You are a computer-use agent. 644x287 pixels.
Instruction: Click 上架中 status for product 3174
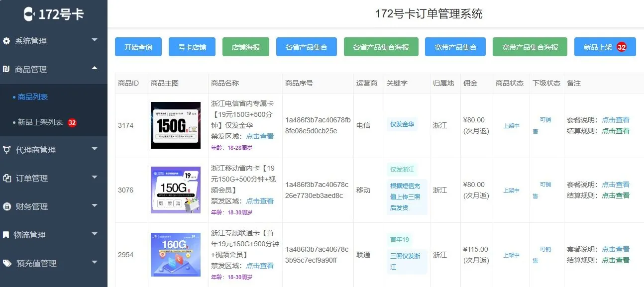pos(511,126)
